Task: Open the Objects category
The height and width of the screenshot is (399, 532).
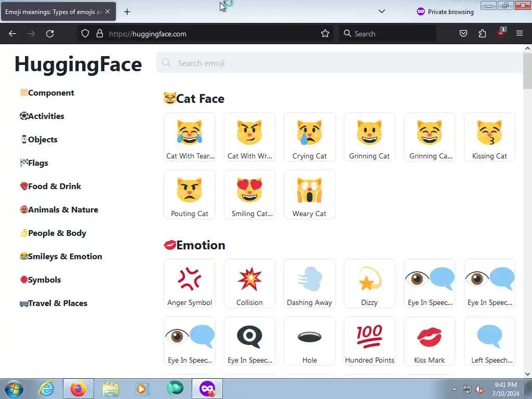Action: pyautogui.click(x=38, y=139)
